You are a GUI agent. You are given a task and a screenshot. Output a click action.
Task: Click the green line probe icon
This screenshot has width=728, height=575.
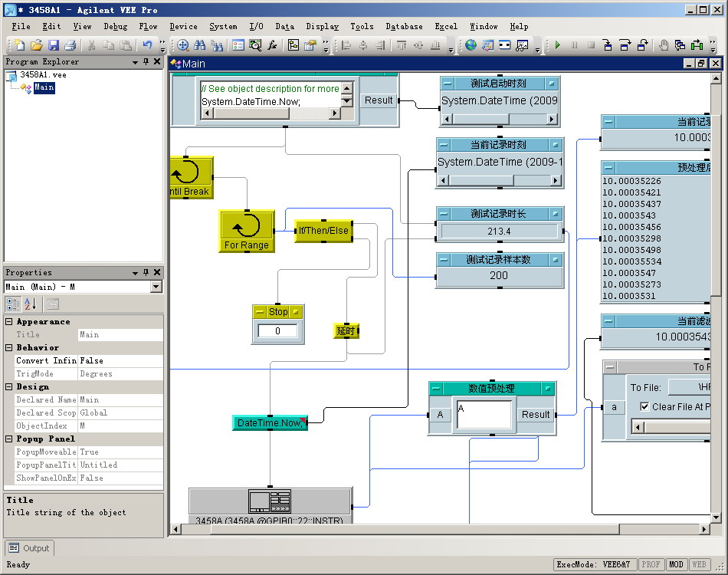[x=697, y=45]
